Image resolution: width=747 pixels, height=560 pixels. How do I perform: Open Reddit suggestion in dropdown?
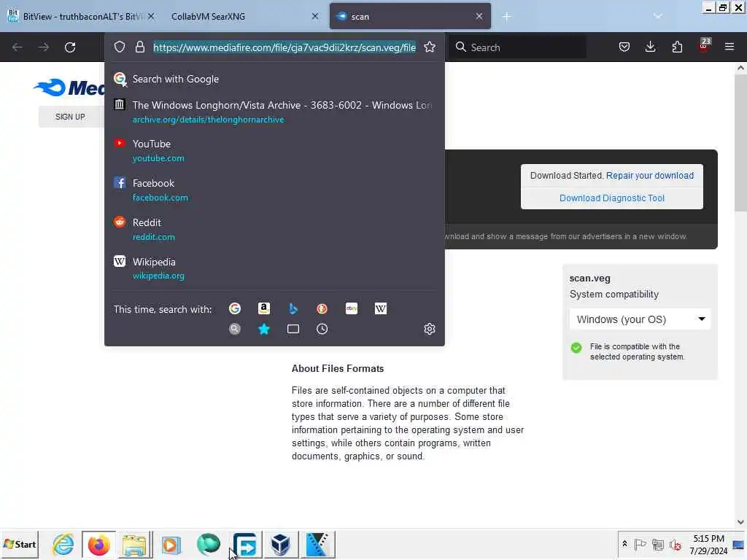tap(274, 229)
